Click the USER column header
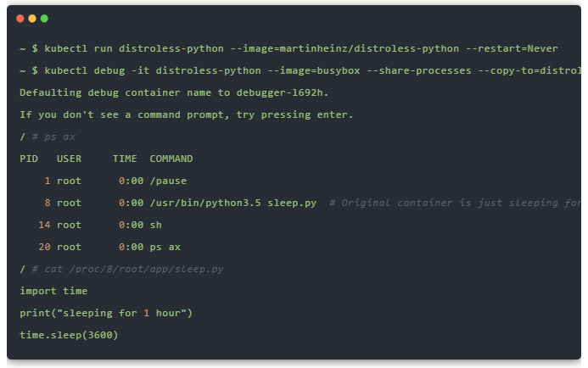588x368 pixels. [69, 159]
